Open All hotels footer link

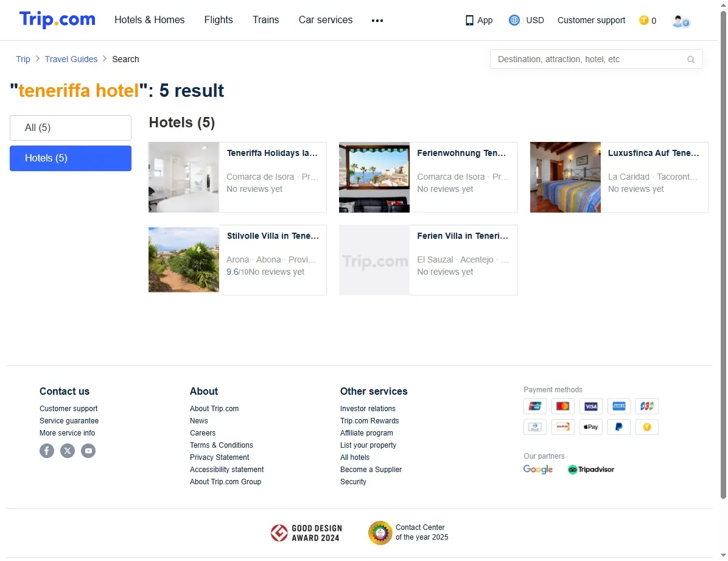355,457
